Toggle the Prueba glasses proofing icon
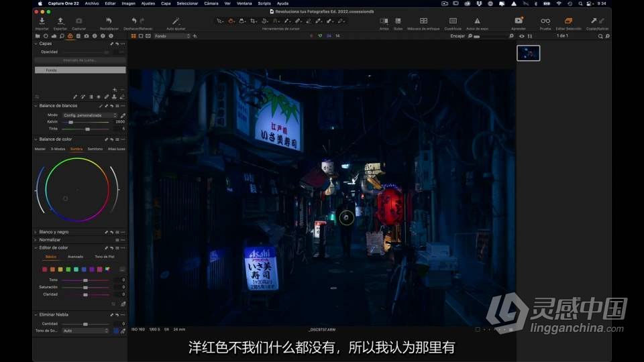 tap(545, 21)
